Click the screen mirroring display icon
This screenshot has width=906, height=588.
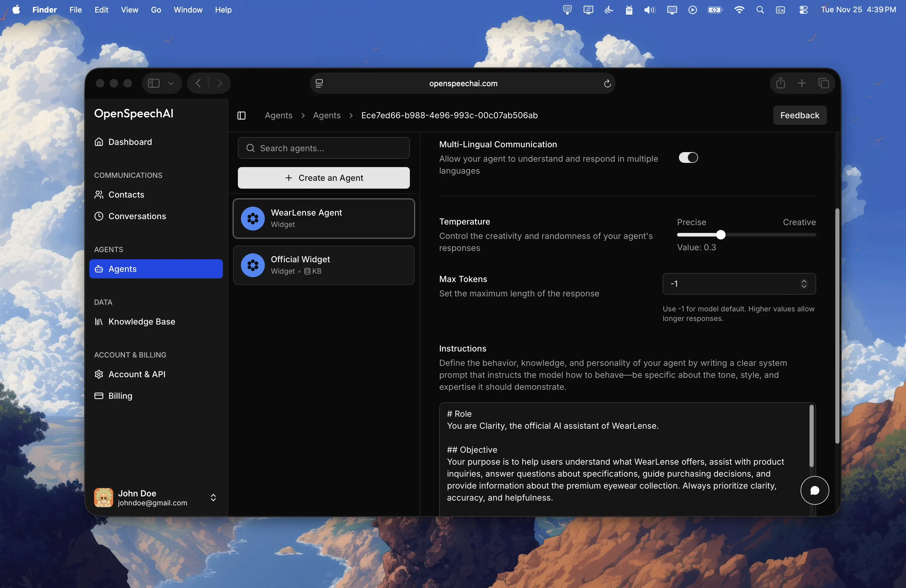[x=672, y=10]
